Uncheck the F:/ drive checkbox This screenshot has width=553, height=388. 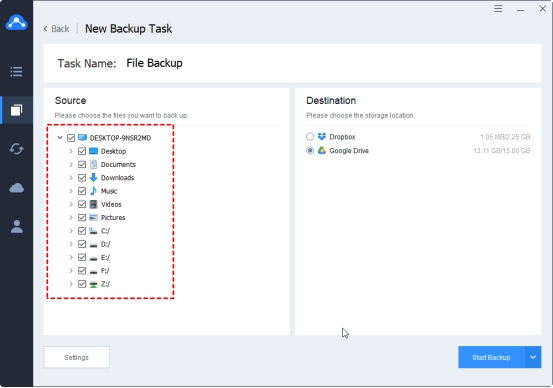click(82, 271)
